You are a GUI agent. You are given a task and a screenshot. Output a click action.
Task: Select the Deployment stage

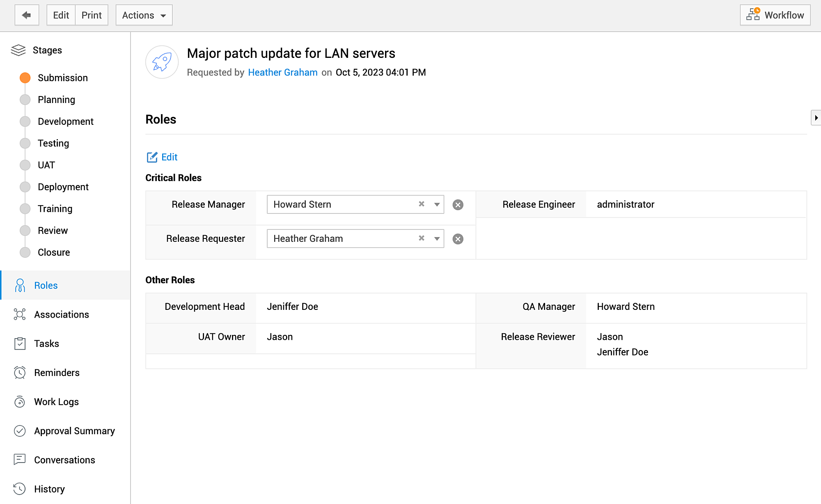[63, 187]
